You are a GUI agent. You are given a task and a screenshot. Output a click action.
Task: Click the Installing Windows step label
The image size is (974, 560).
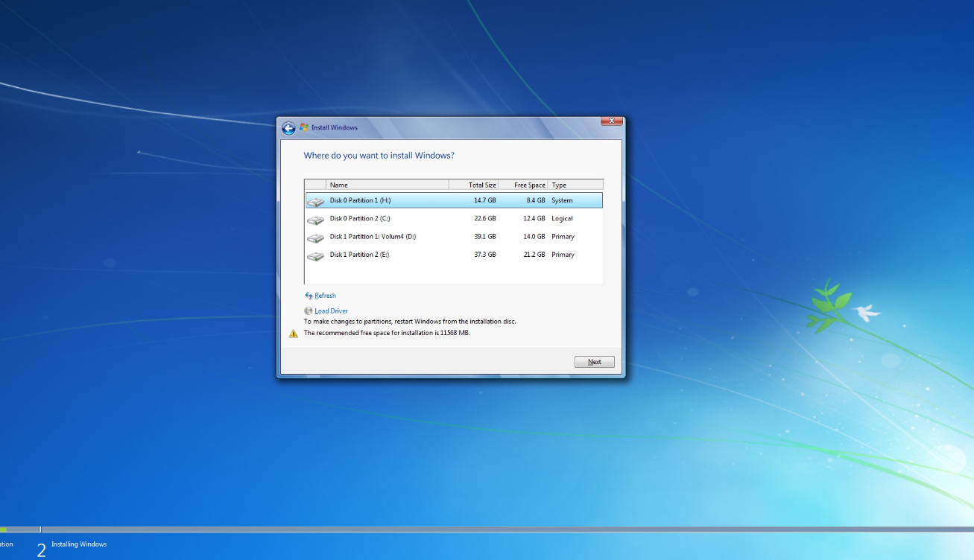[79, 544]
